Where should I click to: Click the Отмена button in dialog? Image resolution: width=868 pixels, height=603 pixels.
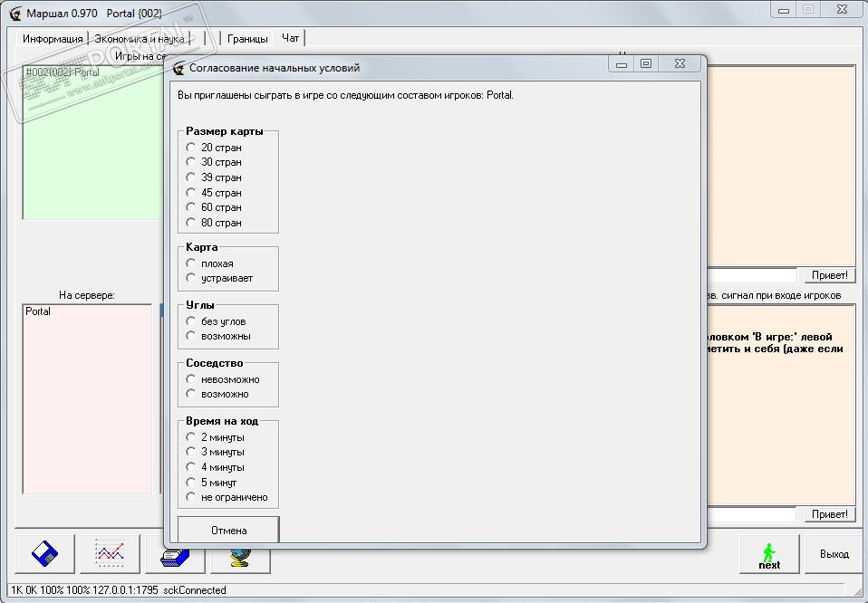pyautogui.click(x=228, y=530)
